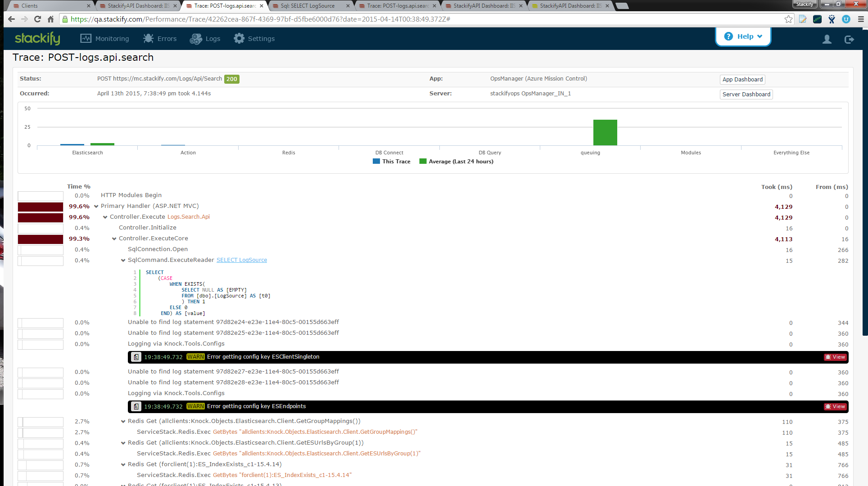The image size is (868, 486).
Task: Click Elasticsearch label in chart
Action: click(87, 153)
